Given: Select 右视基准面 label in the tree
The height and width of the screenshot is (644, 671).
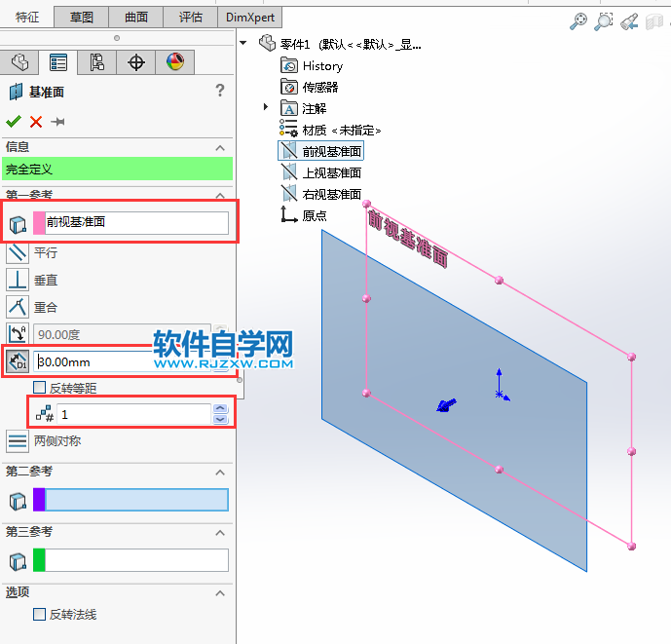Looking at the screenshot, I should coord(332,194).
